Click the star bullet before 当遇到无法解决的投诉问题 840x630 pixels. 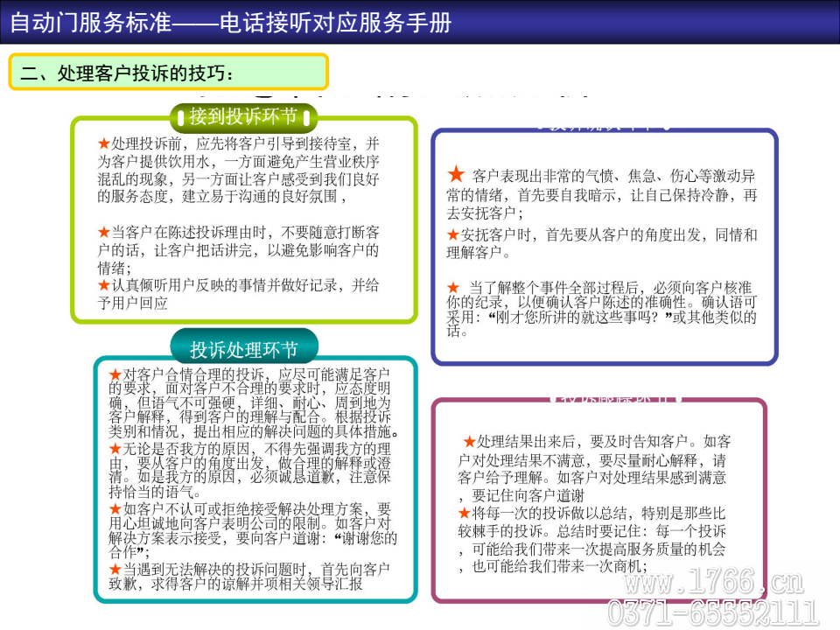(x=115, y=569)
